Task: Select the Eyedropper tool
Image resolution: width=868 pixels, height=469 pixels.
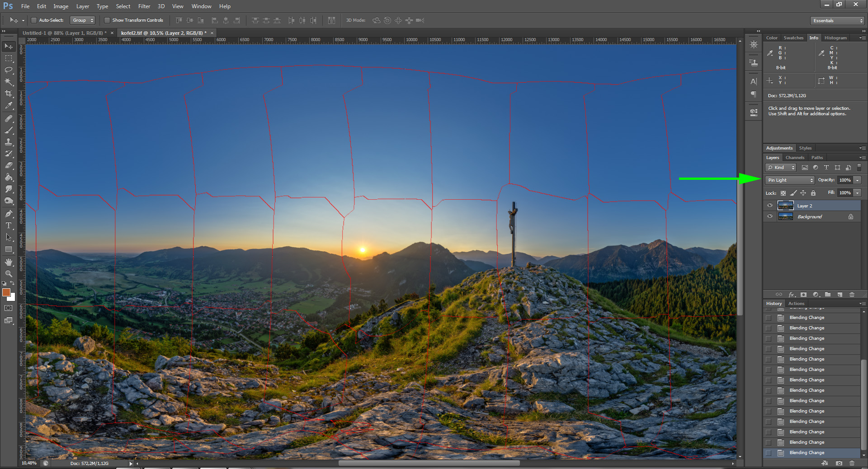Action: click(9, 106)
